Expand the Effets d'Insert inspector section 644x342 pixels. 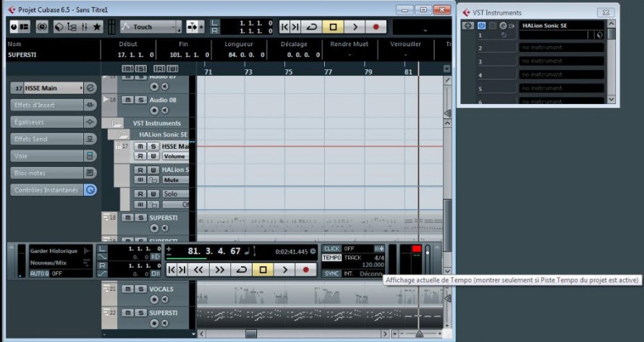(x=47, y=105)
